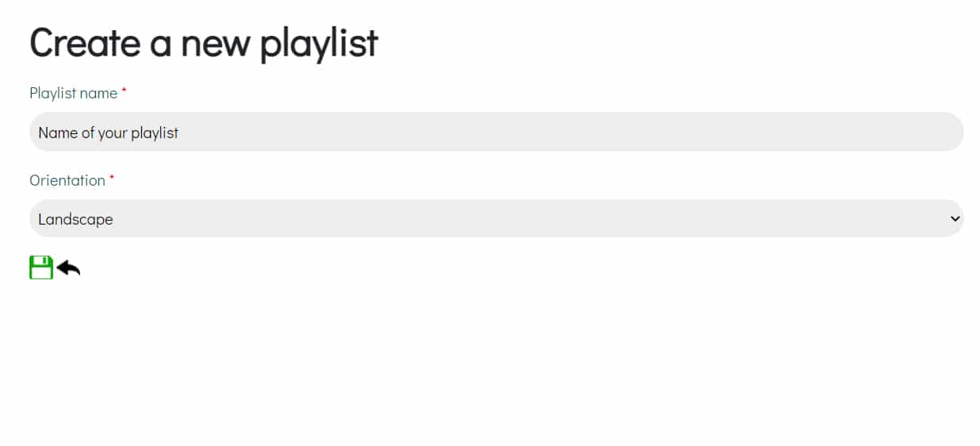Image resolution: width=980 pixels, height=446 pixels.
Task: Click the green floppy disk save icon
Action: click(x=41, y=267)
